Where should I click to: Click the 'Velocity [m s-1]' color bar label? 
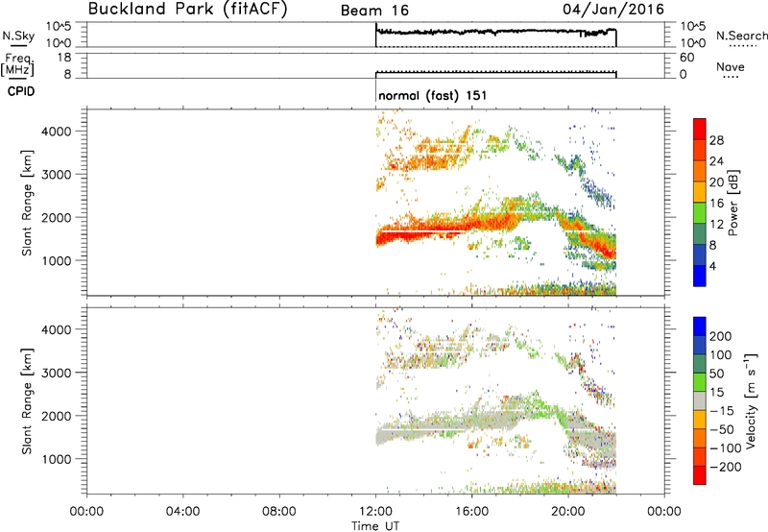[751, 400]
